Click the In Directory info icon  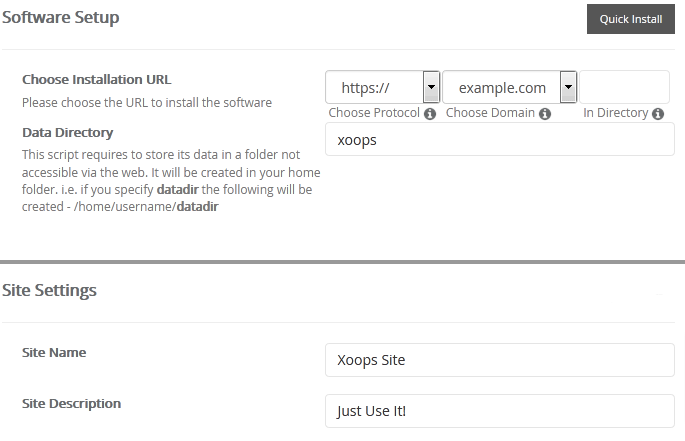coord(658,114)
